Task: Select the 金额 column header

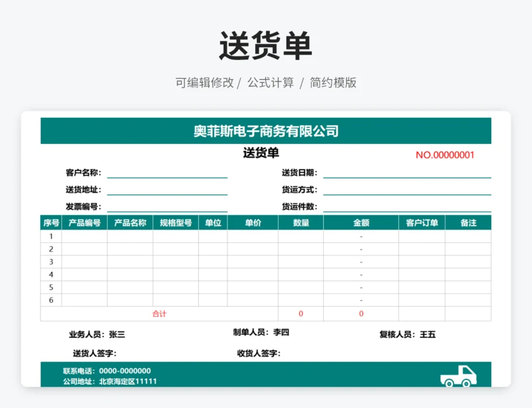Action: pyautogui.click(x=361, y=223)
